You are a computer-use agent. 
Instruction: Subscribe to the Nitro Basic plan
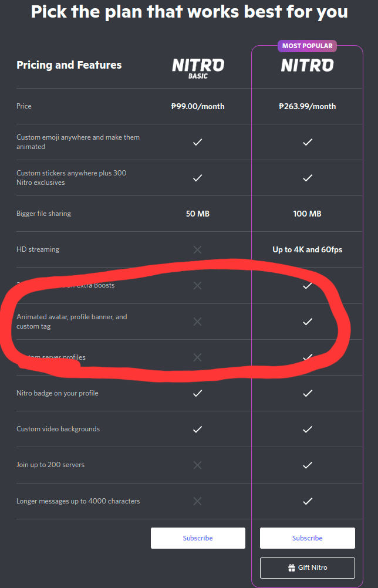pyautogui.click(x=198, y=538)
